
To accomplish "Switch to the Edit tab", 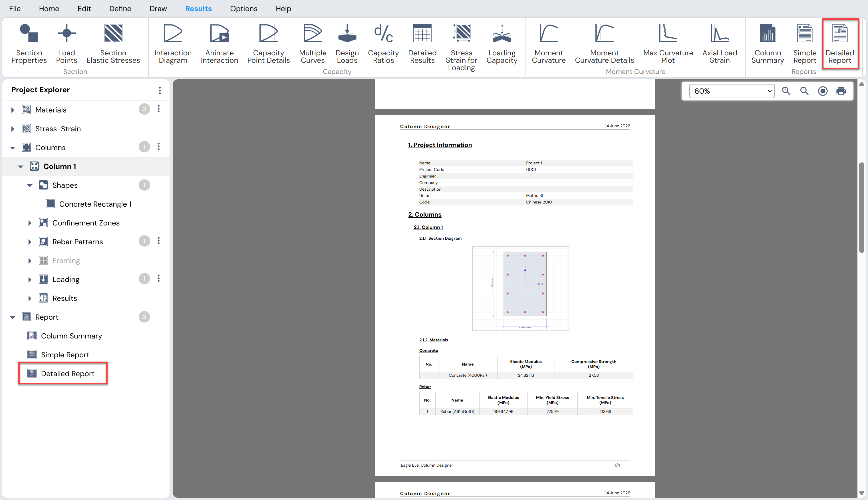I will click(84, 9).
